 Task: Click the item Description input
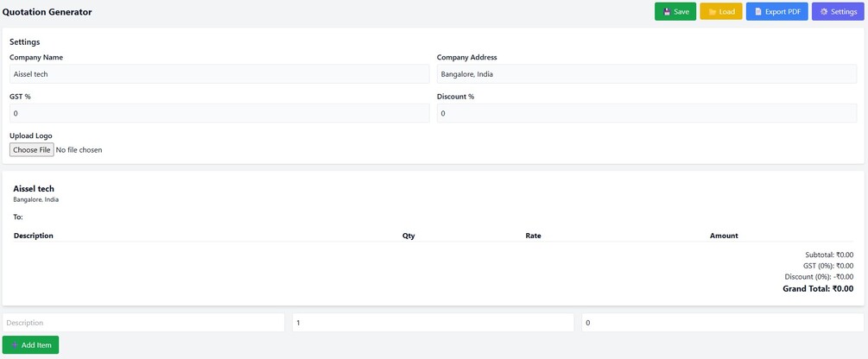[x=143, y=323]
